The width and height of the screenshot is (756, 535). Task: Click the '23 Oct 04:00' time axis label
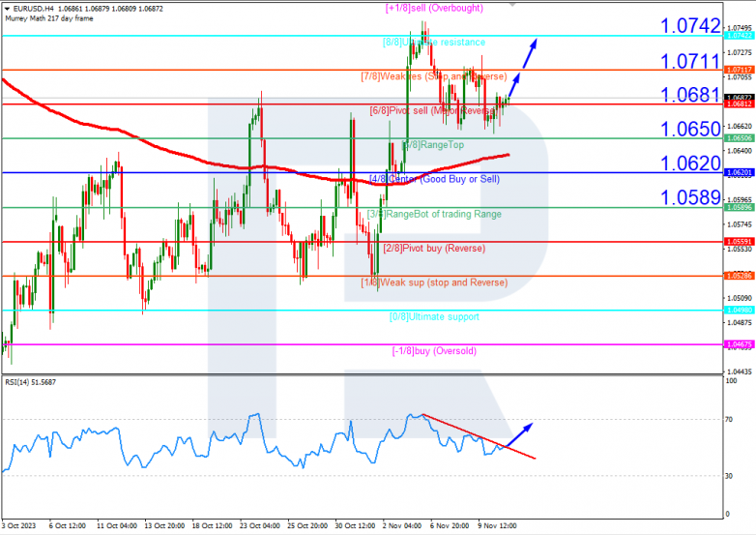pyautogui.click(x=260, y=525)
